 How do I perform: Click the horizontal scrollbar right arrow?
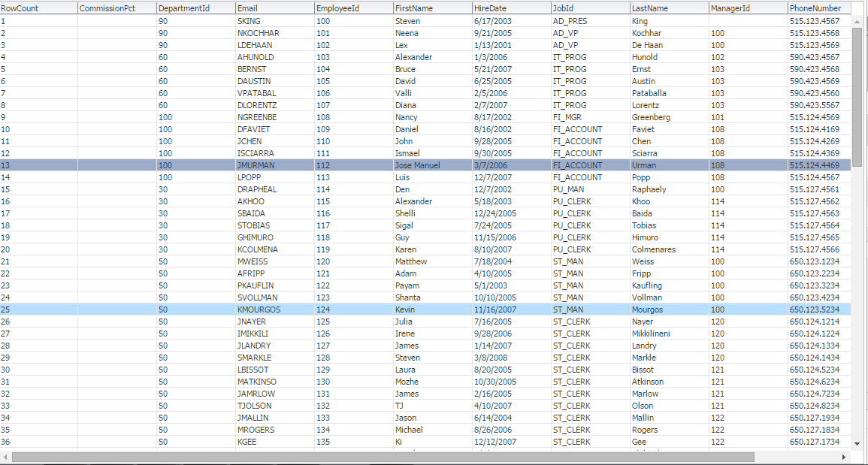point(844,457)
